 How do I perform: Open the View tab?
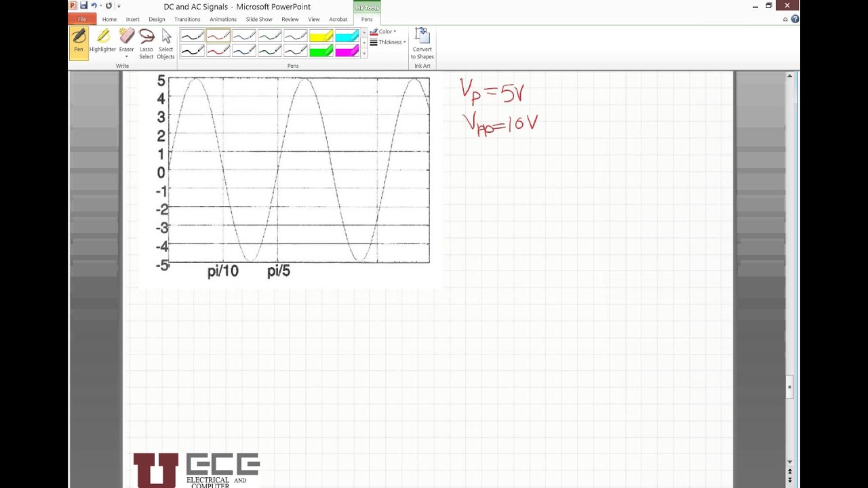(314, 19)
